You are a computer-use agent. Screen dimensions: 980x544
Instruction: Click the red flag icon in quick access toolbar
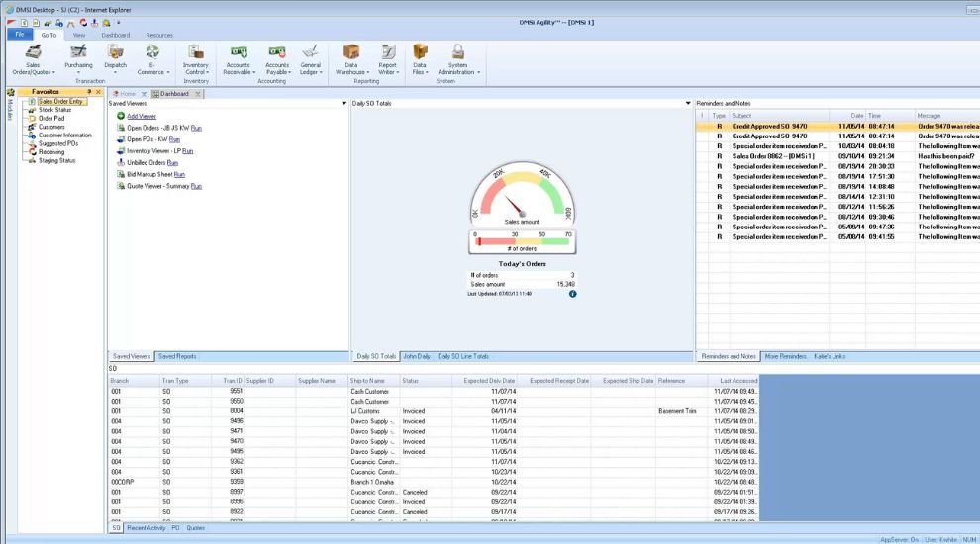(11, 23)
